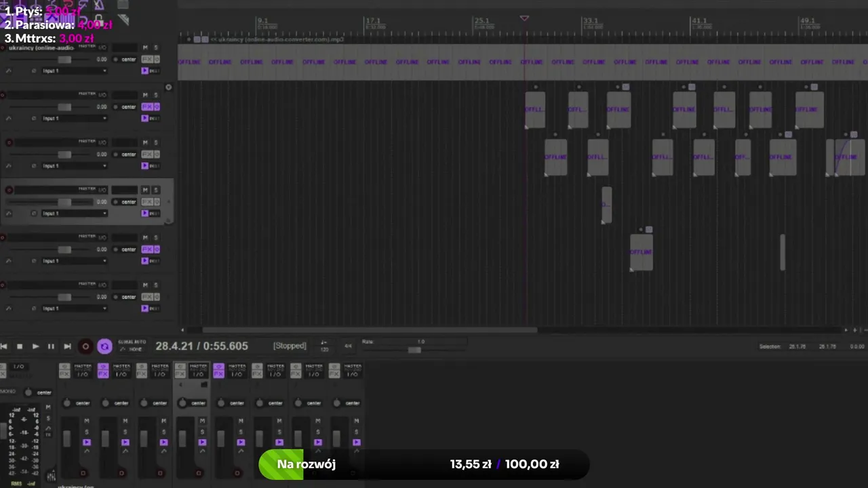Click the 4/4 time signature field
The width and height of the screenshot is (868, 488).
click(x=348, y=346)
